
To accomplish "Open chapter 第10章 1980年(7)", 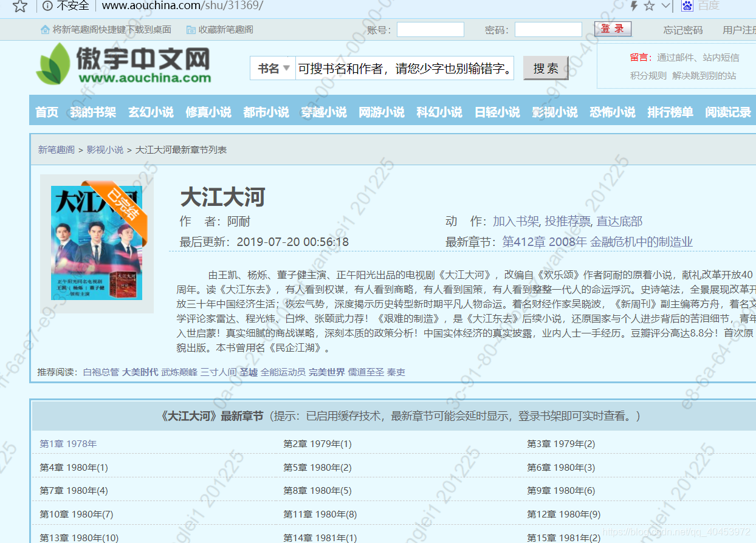I will click(x=77, y=514).
